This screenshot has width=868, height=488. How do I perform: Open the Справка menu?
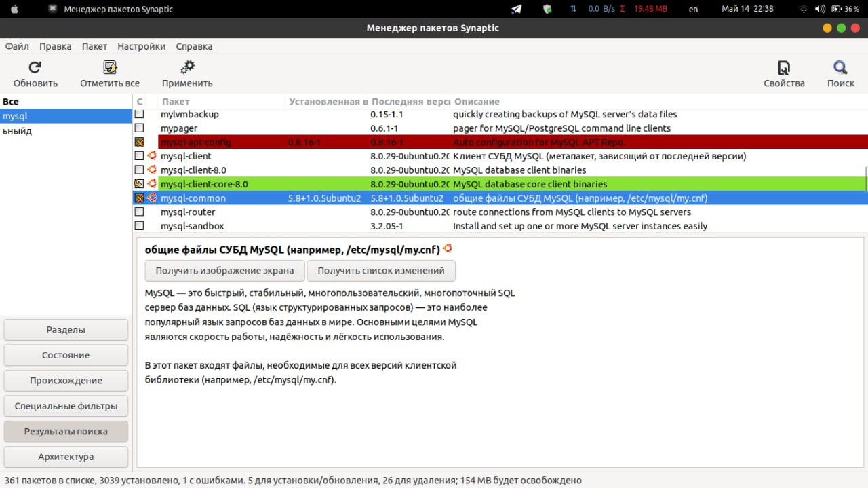194,46
